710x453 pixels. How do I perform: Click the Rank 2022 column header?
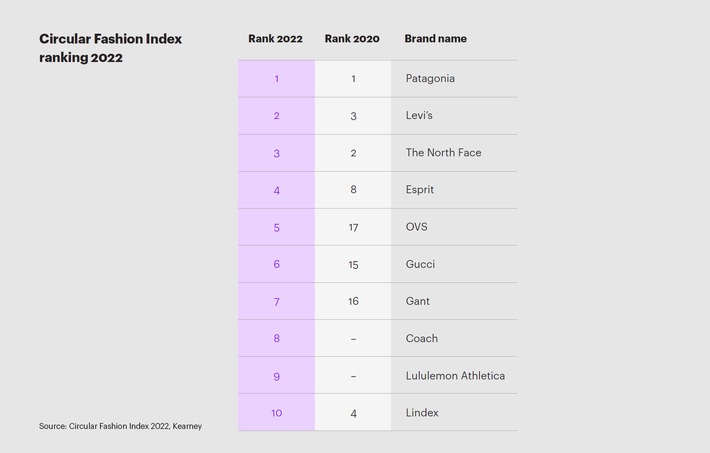tap(275, 39)
